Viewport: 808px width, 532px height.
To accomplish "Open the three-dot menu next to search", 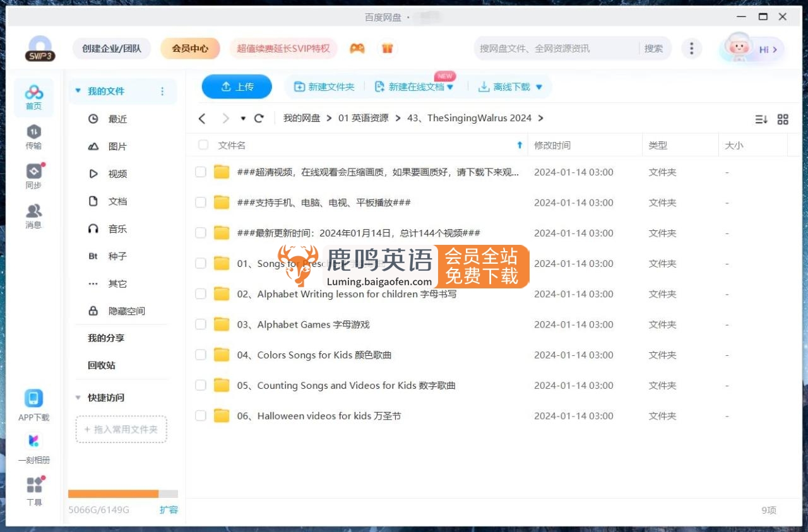I will 692,49.
